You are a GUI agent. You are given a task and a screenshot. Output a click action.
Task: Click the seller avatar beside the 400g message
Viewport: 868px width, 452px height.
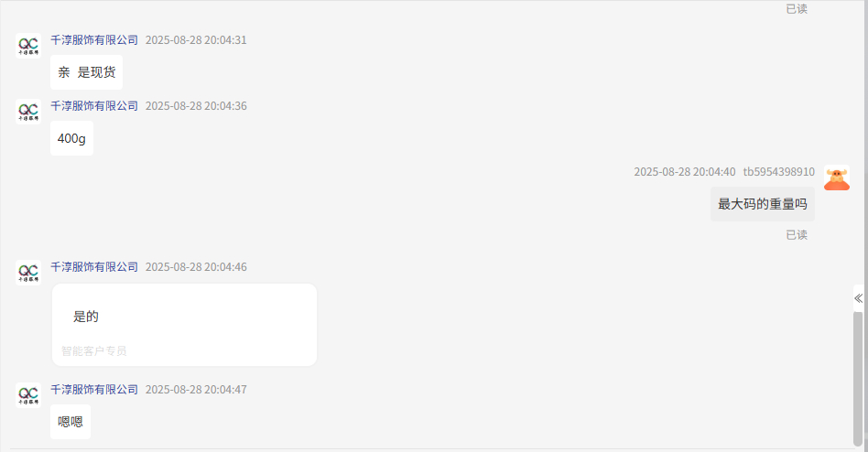click(28, 112)
